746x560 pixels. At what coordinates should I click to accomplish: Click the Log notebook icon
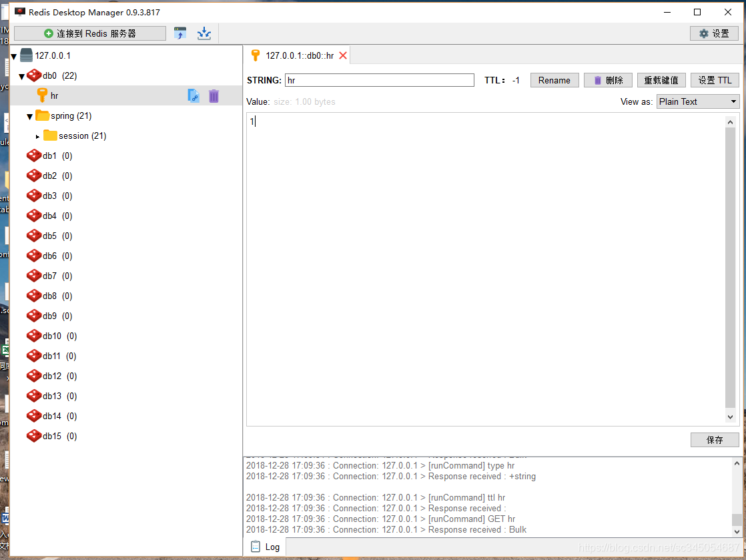click(x=256, y=546)
